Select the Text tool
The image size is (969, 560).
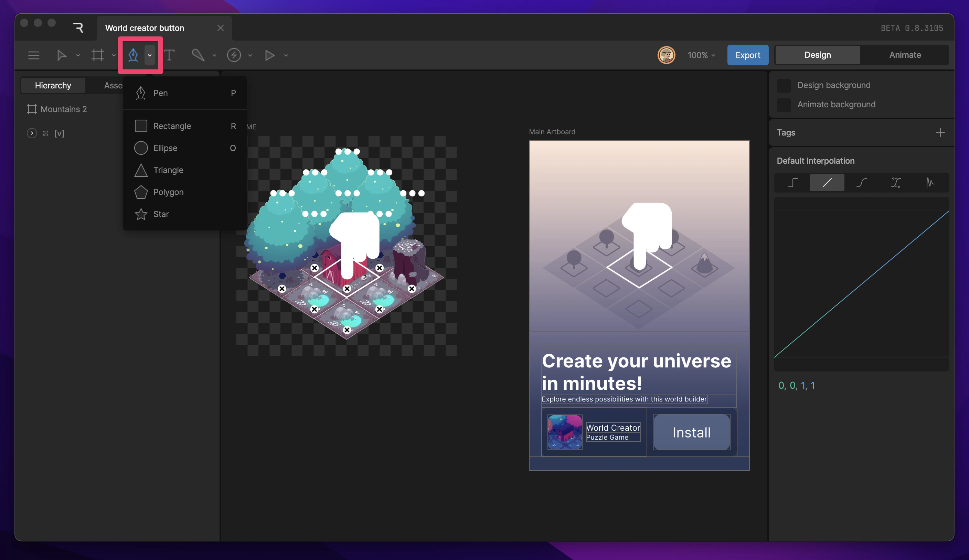pos(169,55)
